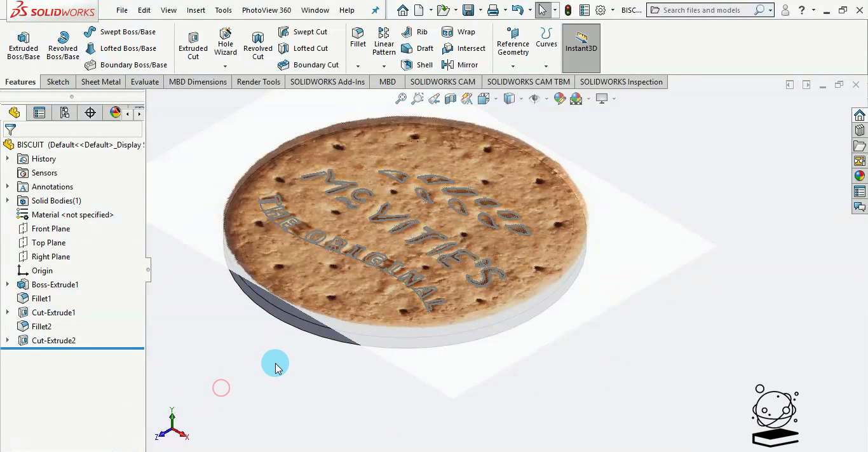Select the Revolved Boss/Base tool
The image size is (868, 452).
[x=63, y=46]
